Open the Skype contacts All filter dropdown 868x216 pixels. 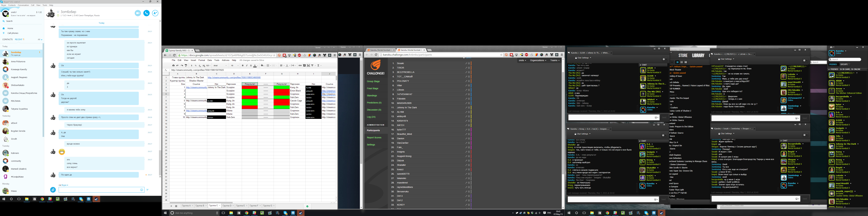pyautogui.click(x=40, y=39)
